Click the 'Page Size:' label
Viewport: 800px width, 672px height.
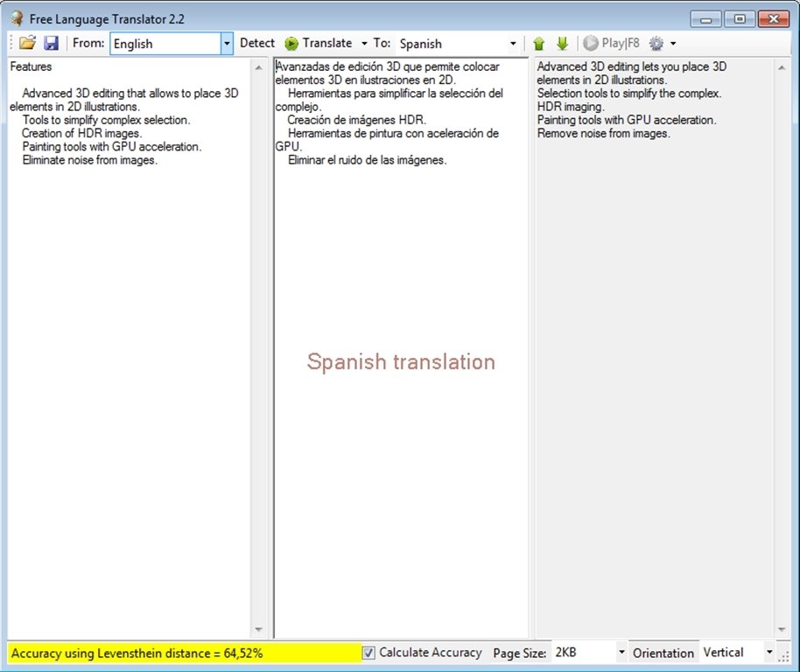519,653
